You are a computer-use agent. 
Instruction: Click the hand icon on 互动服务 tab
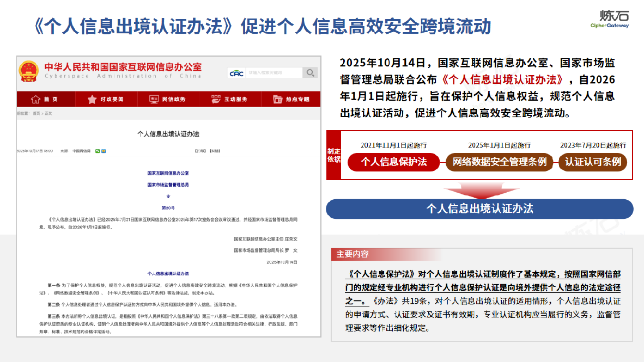216,99
